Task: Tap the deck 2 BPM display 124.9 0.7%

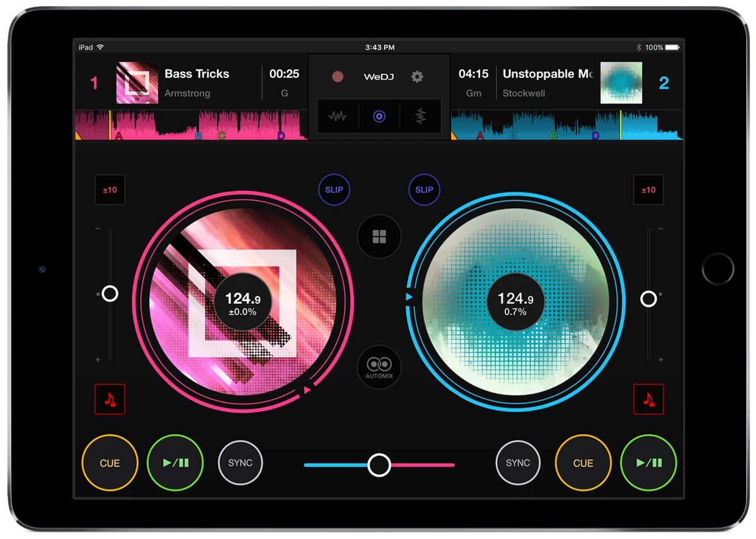Action: [x=515, y=303]
